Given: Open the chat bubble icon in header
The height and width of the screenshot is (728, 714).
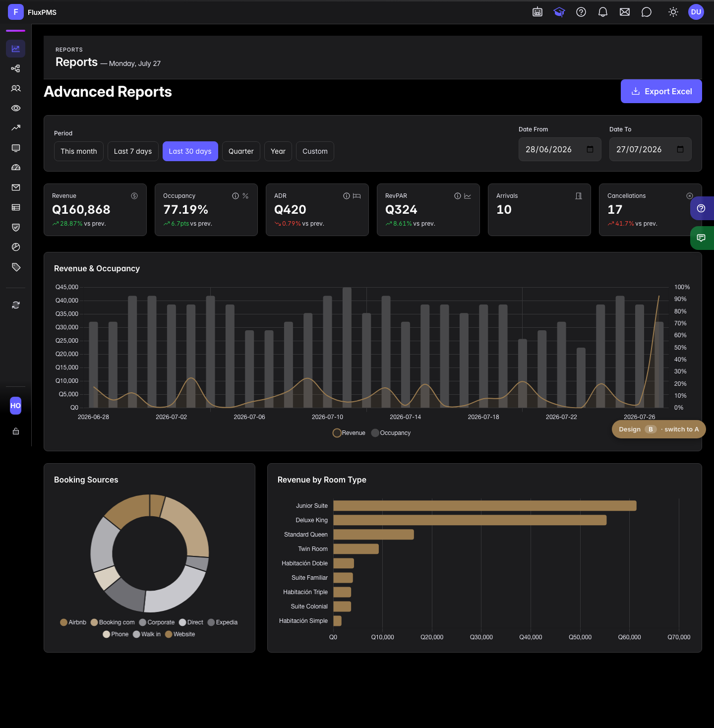Looking at the screenshot, I should click(x=647, y=12).
